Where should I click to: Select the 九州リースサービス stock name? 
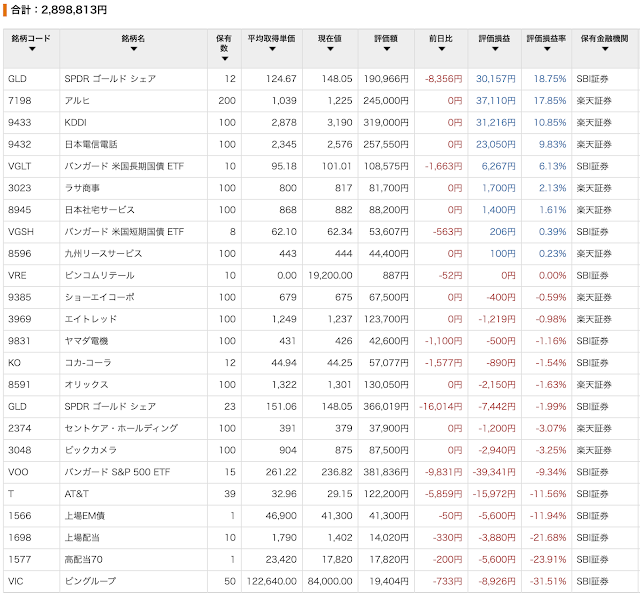103,254
